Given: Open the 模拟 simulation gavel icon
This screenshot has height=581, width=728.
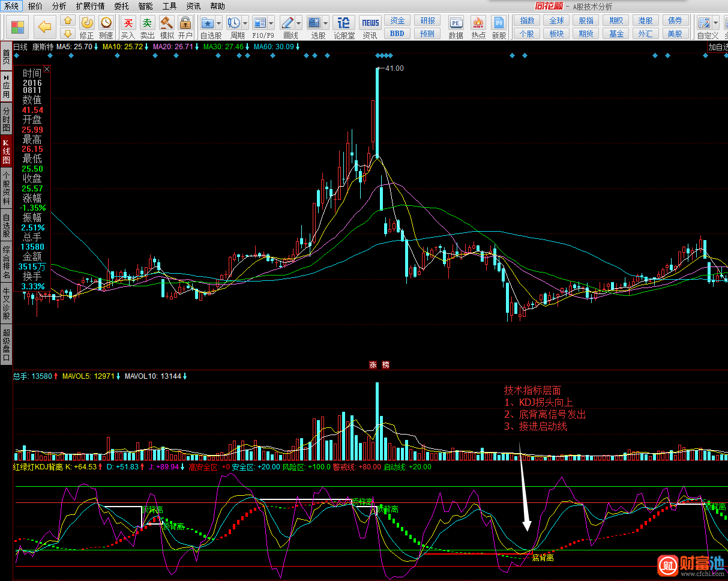Looking at the screenshot, I should 167,23.
